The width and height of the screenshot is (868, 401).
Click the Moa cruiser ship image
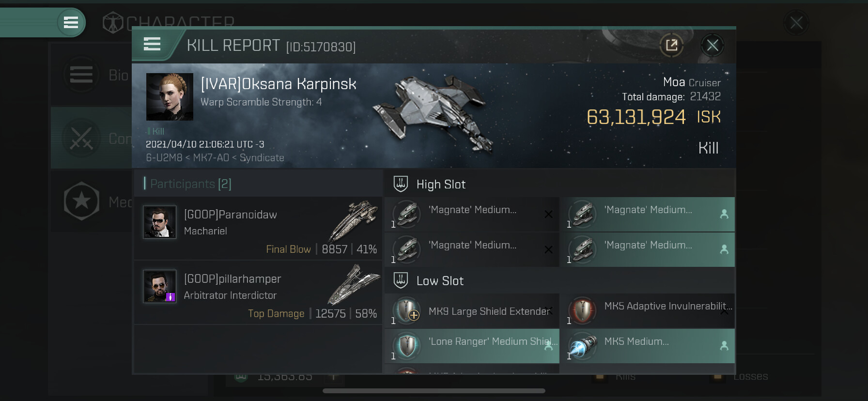(x=433, y=114)
